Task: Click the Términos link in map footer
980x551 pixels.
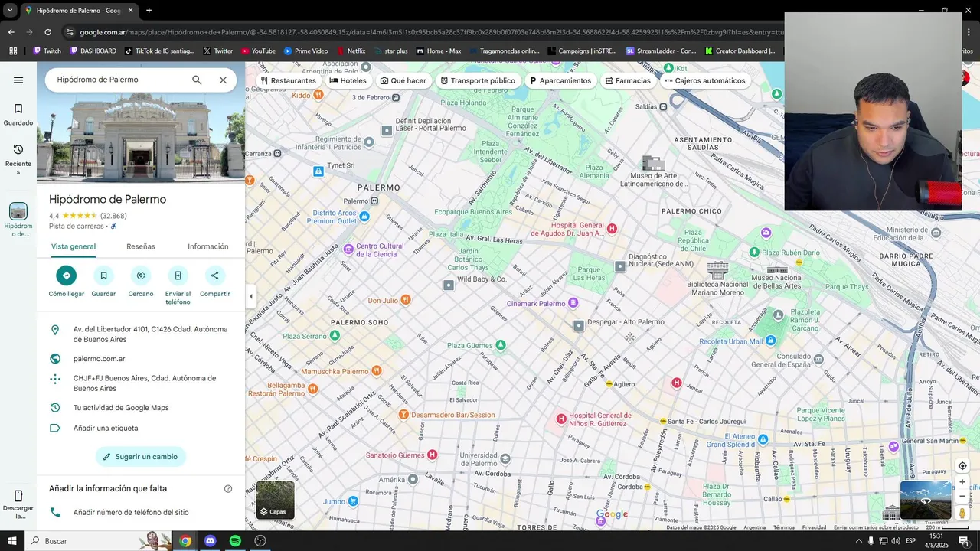Action: point(783,527)
